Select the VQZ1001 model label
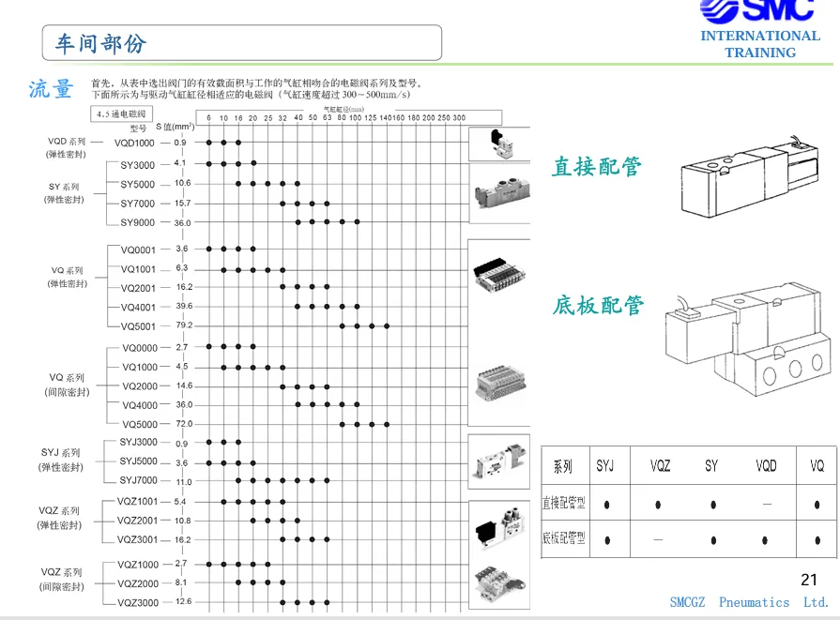Viewport: 840px width, 620px height. click(138, 502)
